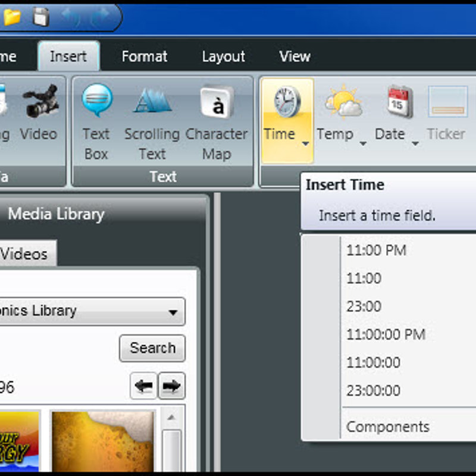Click the Date calendar icon
Screen dimensions: 476x476
tap(399, 101)
